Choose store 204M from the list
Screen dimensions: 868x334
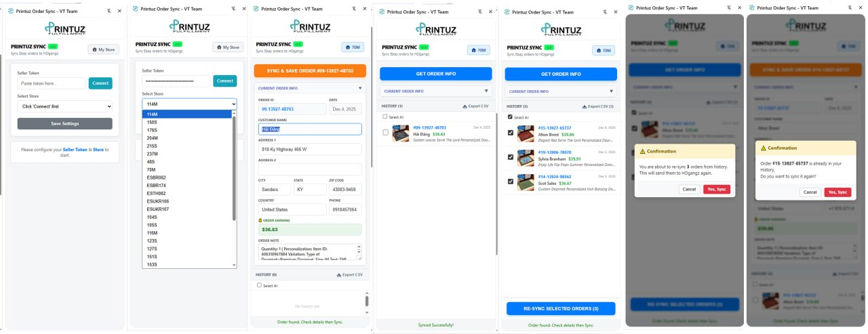coord(153,138)
